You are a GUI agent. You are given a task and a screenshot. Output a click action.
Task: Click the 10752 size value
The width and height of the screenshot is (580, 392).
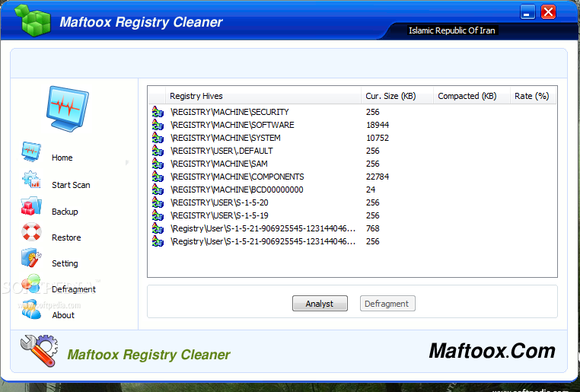coord(378,138)
